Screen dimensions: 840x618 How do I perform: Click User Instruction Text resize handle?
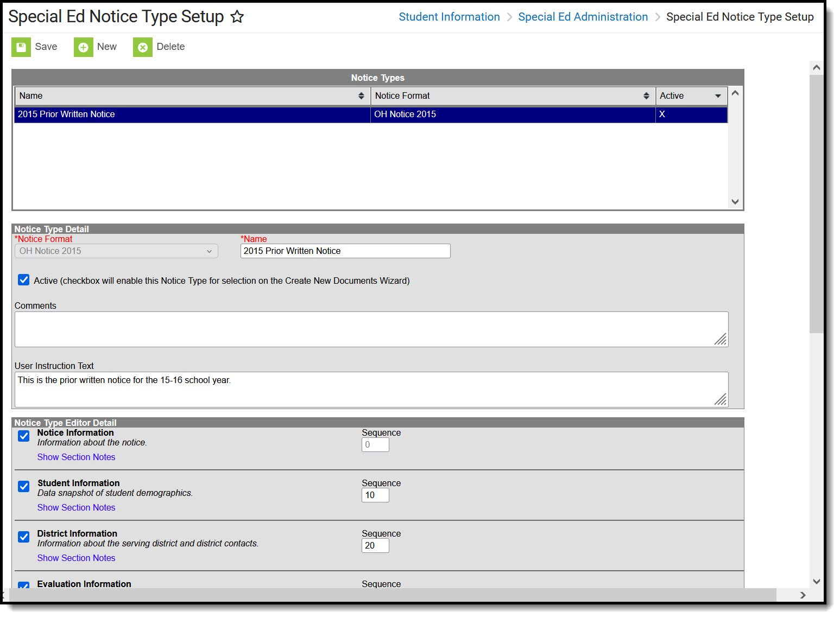tap(721, 400)
